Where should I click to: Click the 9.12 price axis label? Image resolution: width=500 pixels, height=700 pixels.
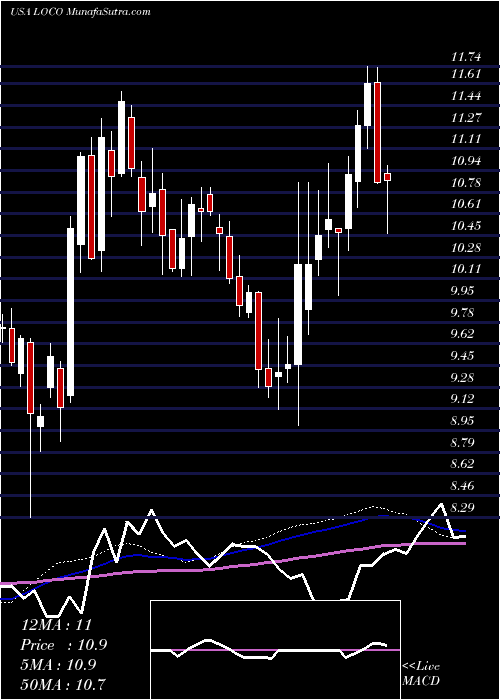point(464,399)
